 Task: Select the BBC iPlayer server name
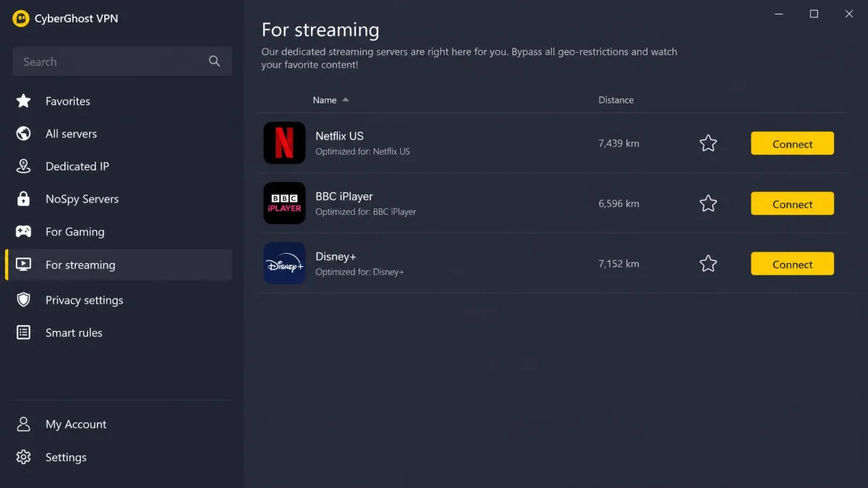coord(344,196)
